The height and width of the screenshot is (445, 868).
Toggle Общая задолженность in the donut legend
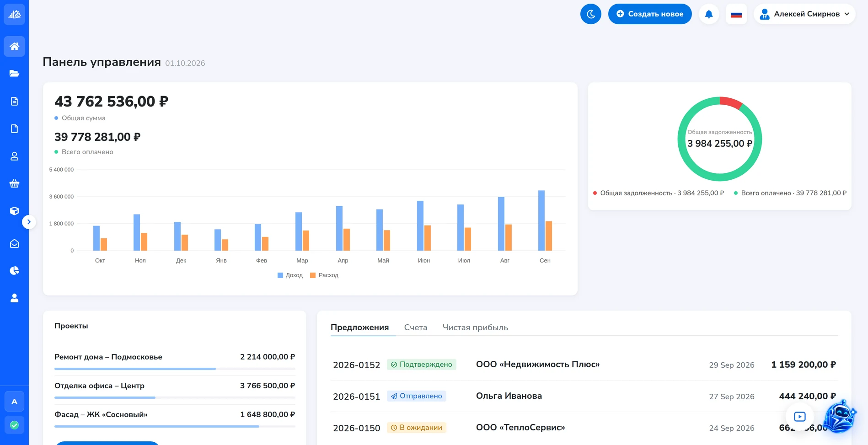point(659,193)
